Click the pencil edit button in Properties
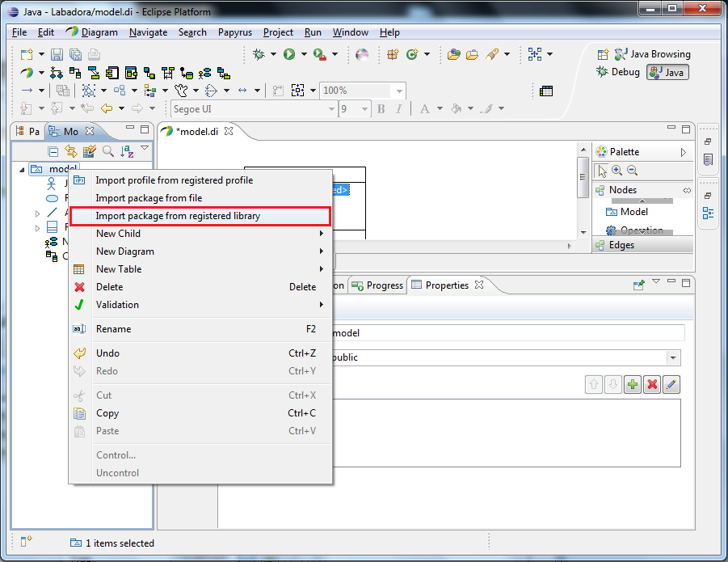Viewport: 728px width, 562px height. tap(671, 385)
